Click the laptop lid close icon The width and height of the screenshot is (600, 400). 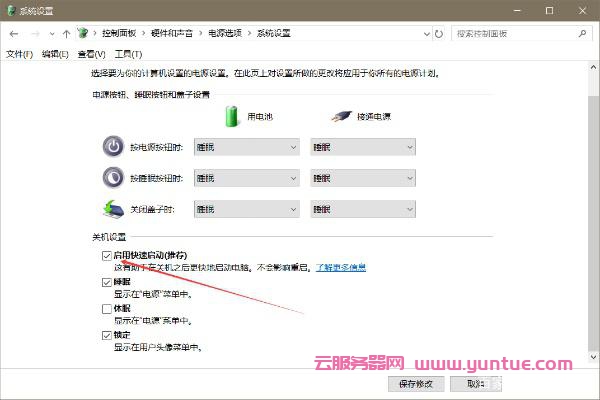pos(112,209)
